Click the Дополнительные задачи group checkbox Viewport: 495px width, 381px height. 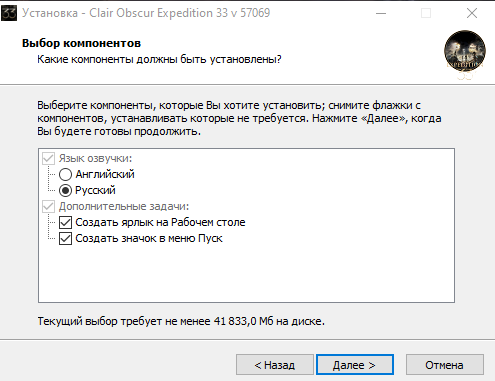[48, 206]
